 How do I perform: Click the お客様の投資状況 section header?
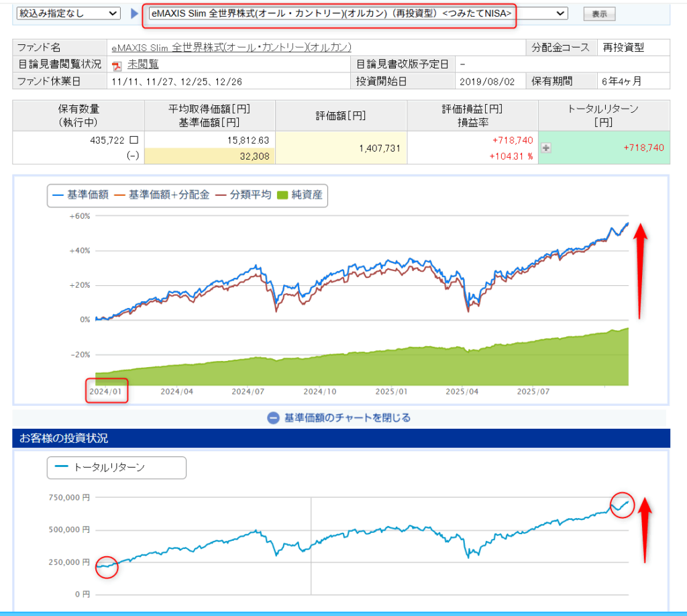pyautogui.click(x=64, y=438)
